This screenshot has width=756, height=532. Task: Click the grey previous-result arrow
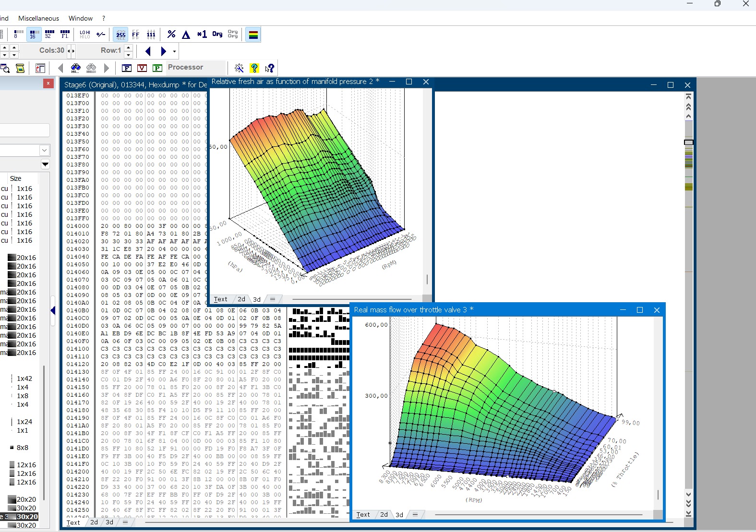60,68
